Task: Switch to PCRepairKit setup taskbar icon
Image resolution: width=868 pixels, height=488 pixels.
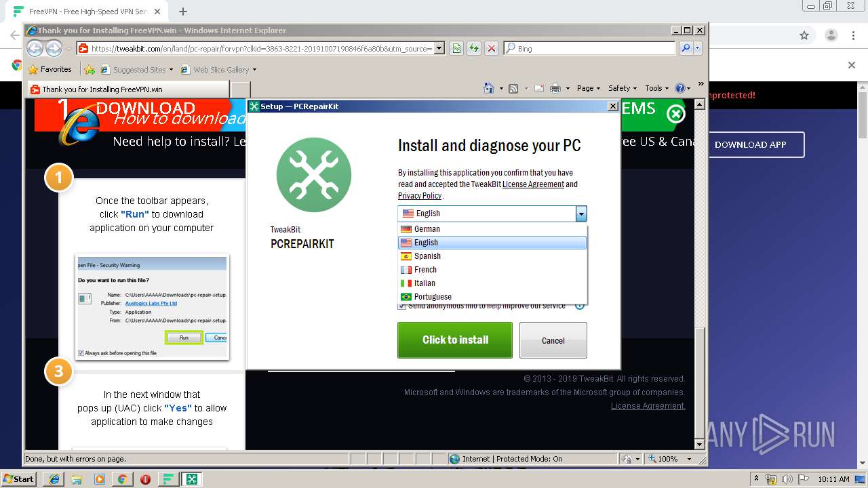Action: [x=192, y=479]
